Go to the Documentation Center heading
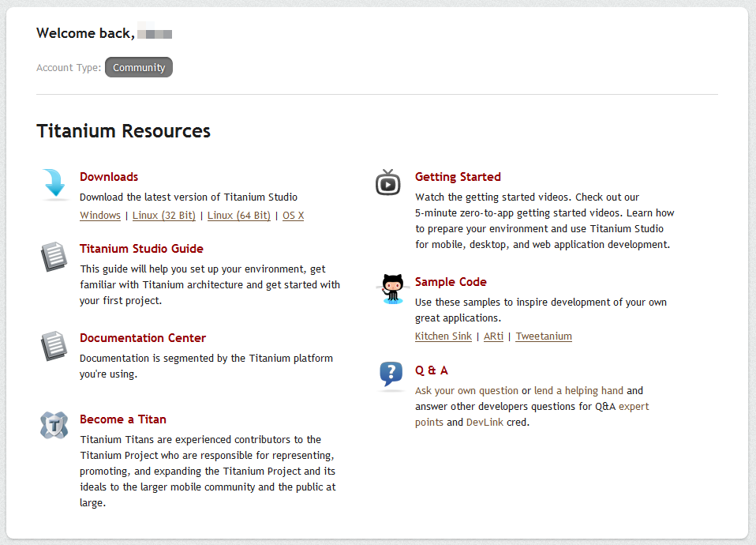756x545 pixels. pos(143,338)
